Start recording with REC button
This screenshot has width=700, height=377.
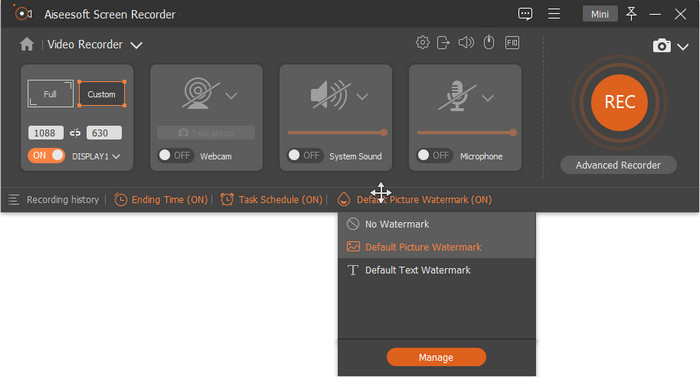[x=620, y=102]
